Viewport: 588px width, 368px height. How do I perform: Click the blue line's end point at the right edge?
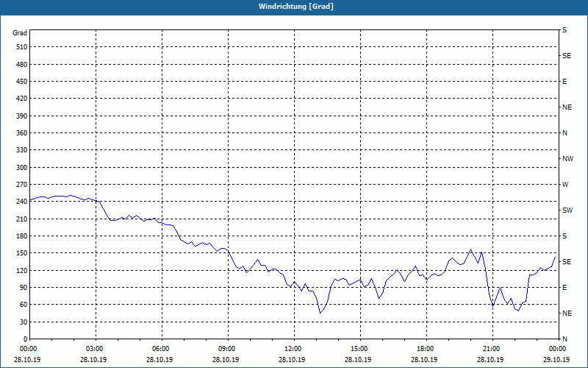[556, 256]
